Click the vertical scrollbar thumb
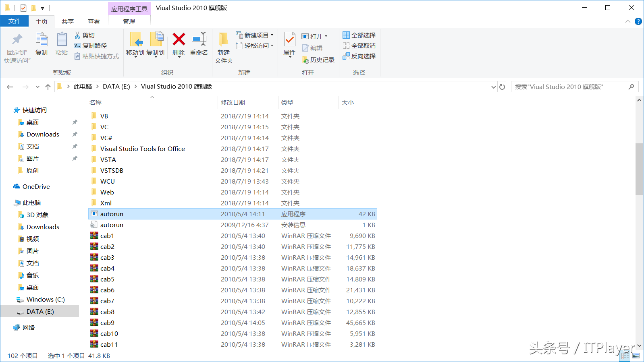The height and width of the screenshot is (362, 644). pos(639,169)
